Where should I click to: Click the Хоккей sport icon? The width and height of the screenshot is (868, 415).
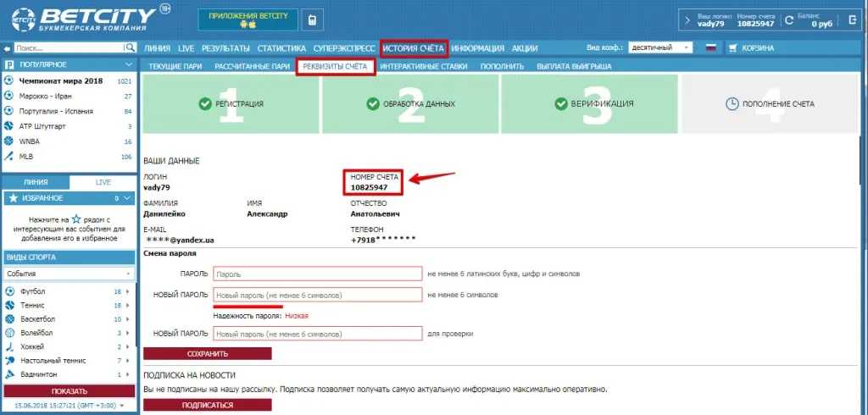pos(9,346)
